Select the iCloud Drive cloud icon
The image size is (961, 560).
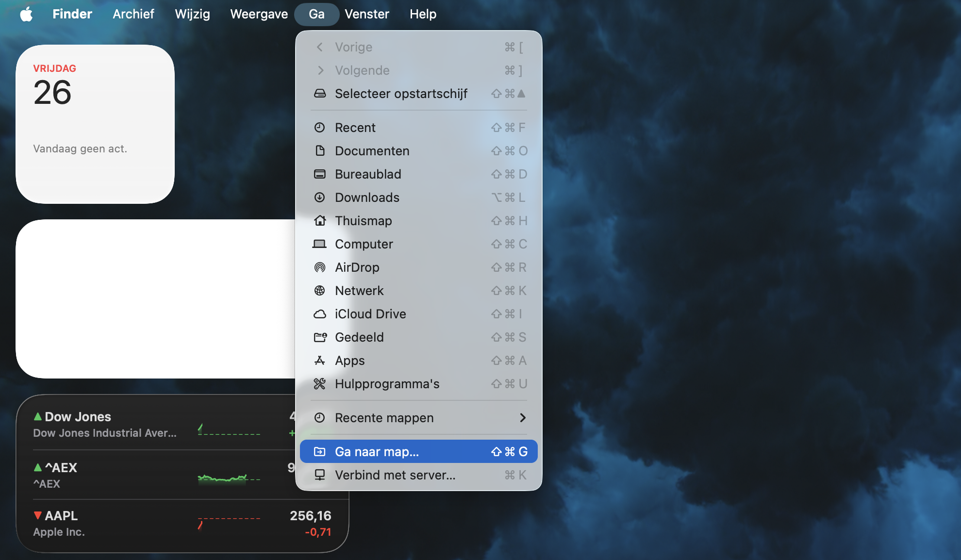pos(320,313)
